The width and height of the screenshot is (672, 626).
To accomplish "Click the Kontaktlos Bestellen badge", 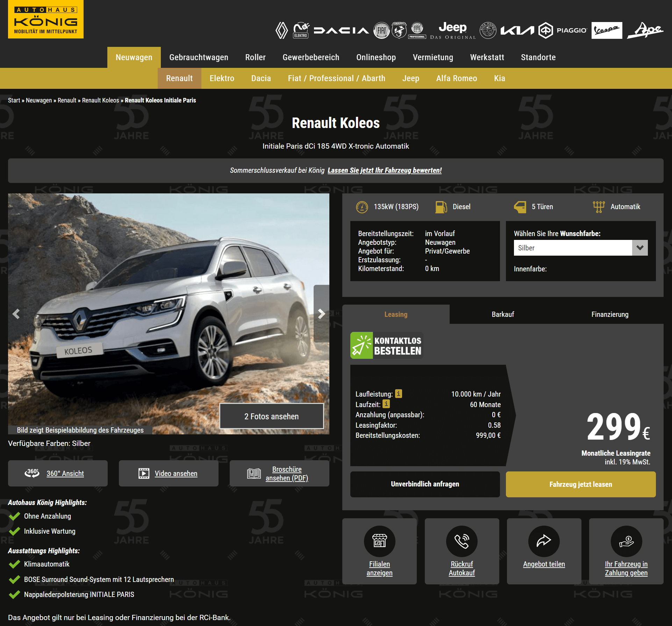I will click(x=387, y=345).
